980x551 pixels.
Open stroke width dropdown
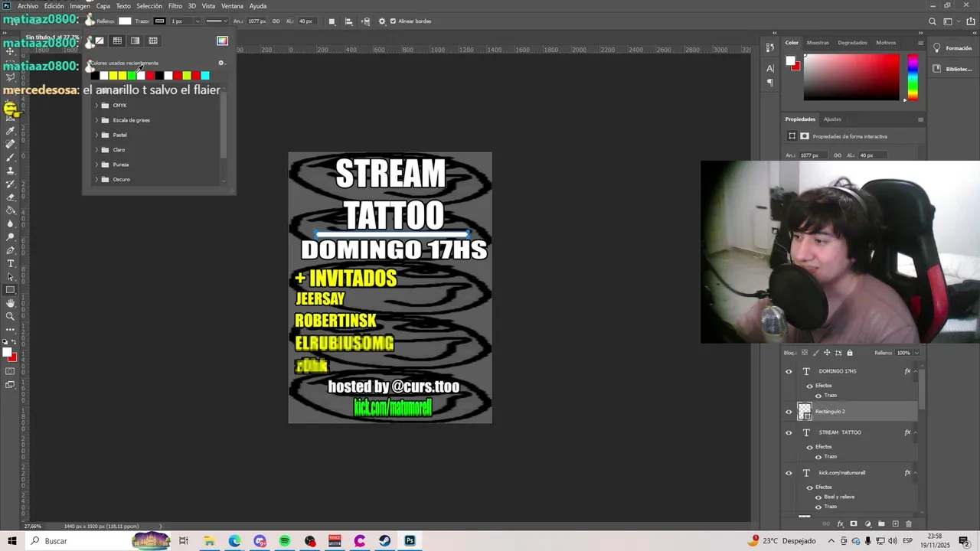(198, 21)
